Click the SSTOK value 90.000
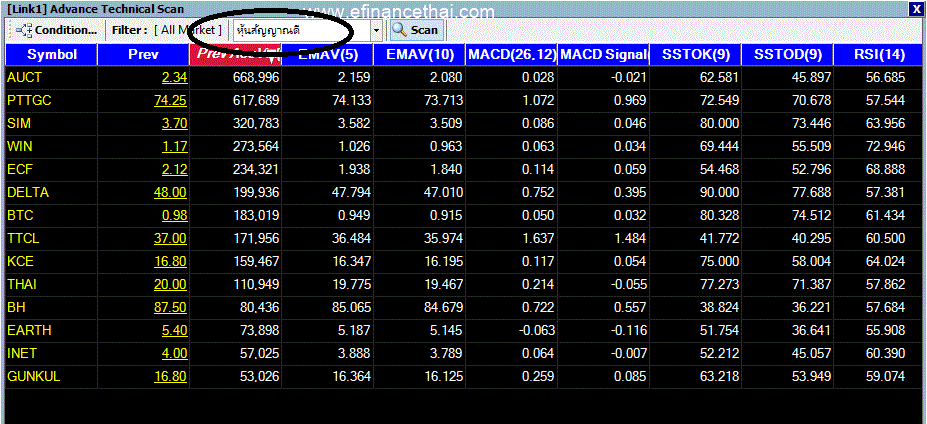 [x=719, y=193]
